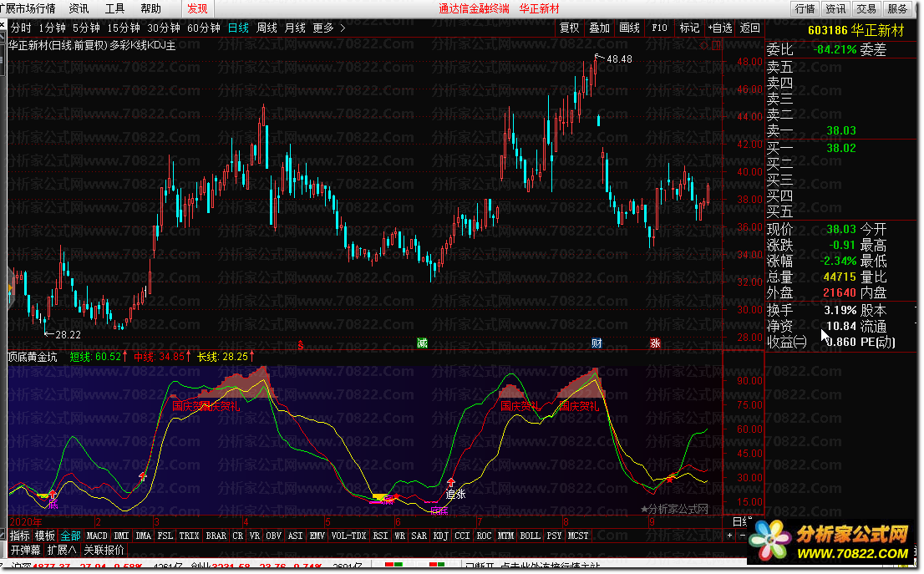Click the top-right 服务 button

click(x=897, y=8)
